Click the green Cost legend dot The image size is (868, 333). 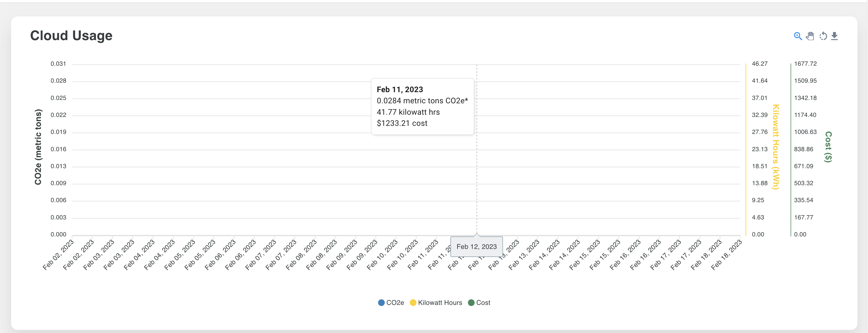[471, 303]
